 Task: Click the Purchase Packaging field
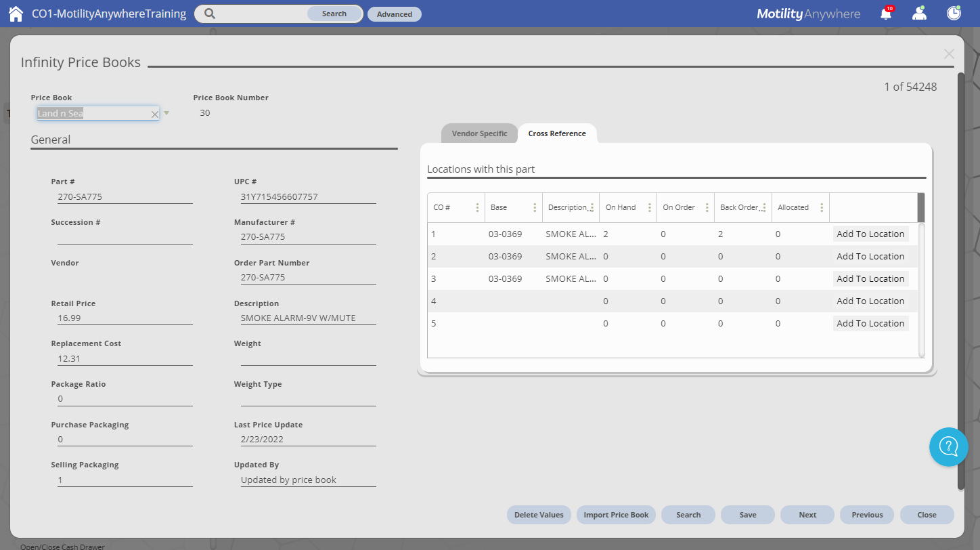point(125,439)
